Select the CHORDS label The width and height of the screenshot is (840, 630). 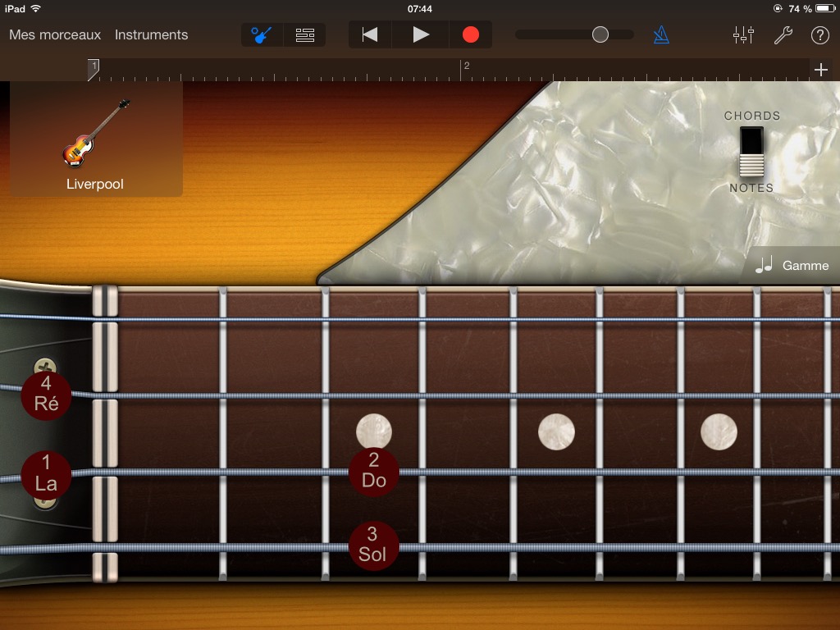point(752,116)
